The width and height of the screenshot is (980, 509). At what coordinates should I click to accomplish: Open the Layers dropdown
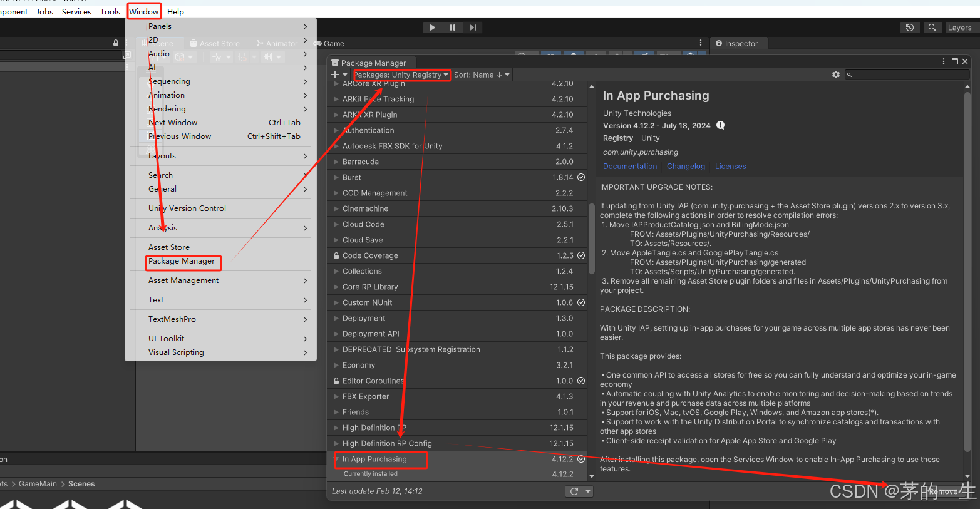coord(961,28)
